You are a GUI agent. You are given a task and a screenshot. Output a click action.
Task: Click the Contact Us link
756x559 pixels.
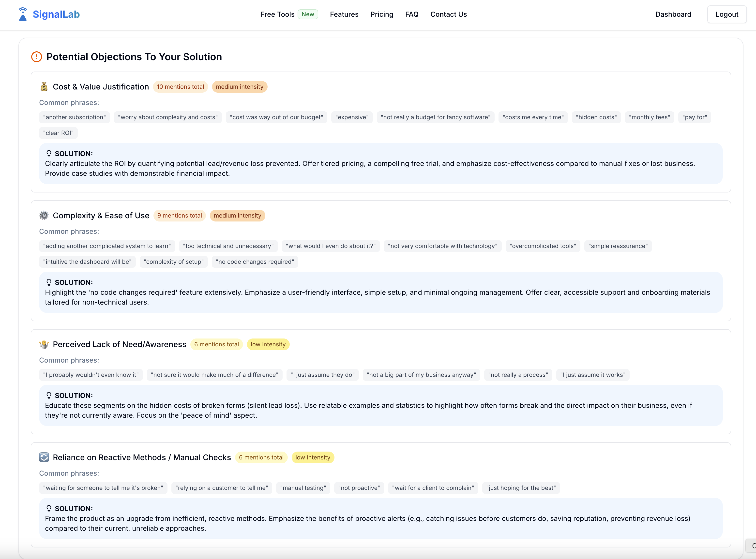448,15
